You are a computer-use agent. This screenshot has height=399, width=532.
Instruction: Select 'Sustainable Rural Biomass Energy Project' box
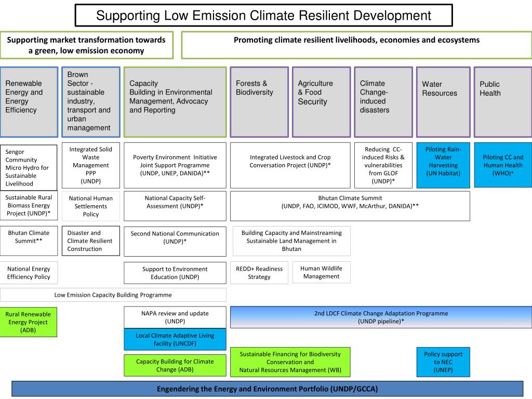[29, 206]
